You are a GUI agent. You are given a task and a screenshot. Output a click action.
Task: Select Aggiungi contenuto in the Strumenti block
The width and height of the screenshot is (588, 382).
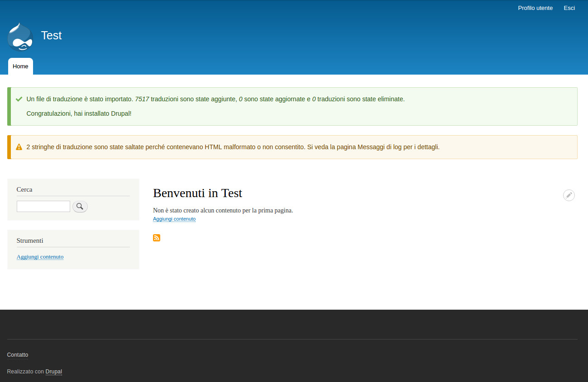coord(40,256)
